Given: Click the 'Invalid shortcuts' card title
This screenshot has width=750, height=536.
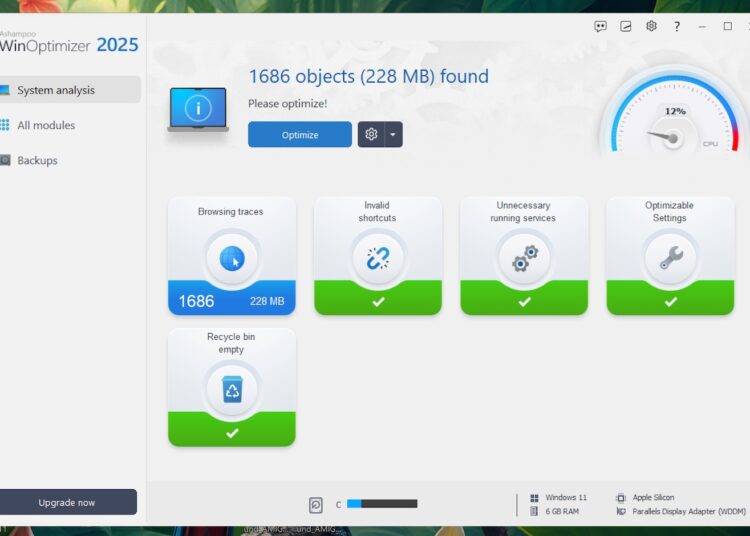Looking at the screenshot, I should 377,211.
